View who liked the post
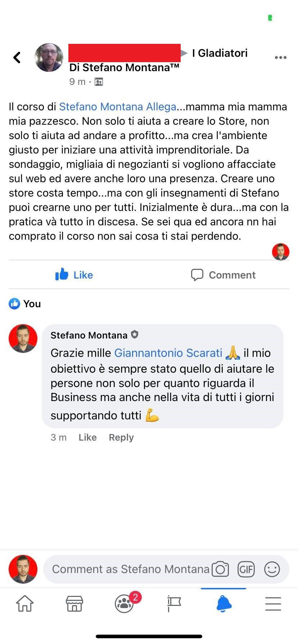The width and height of the screenshot is (298, 644). coord(25,304)
